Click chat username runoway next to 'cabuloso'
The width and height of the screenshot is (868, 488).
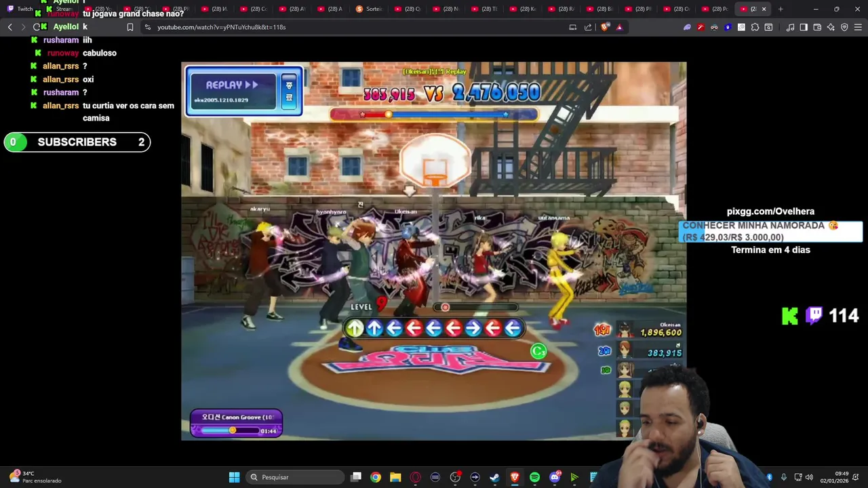click(x=63, y=53)
